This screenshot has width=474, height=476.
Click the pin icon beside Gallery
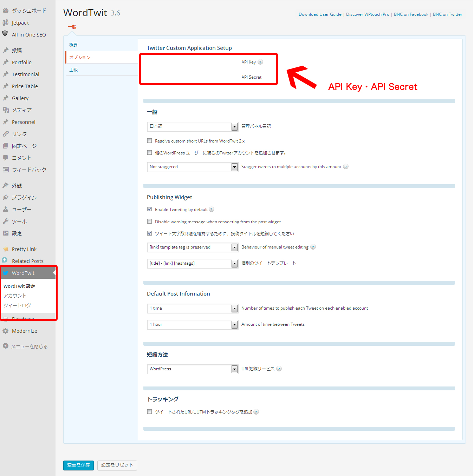(x=6, y=98)
